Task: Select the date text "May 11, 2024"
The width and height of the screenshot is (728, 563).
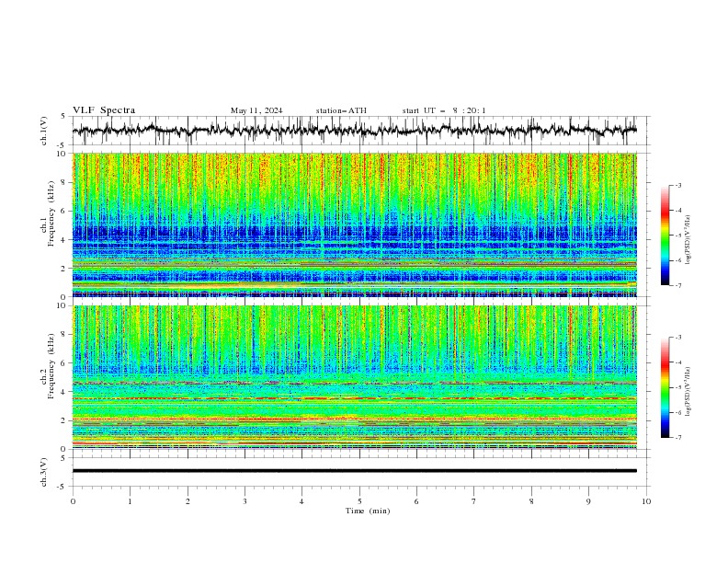Action: pyautogui.click(x=256, y=110)
